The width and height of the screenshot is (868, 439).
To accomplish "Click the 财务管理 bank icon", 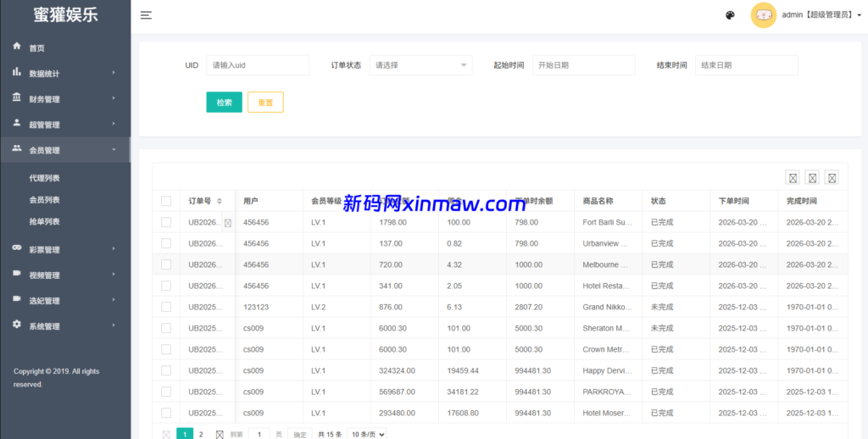I will point(17,97).
